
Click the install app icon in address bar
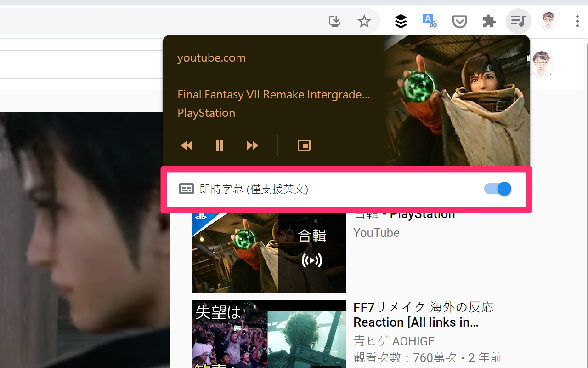(335, 21)
